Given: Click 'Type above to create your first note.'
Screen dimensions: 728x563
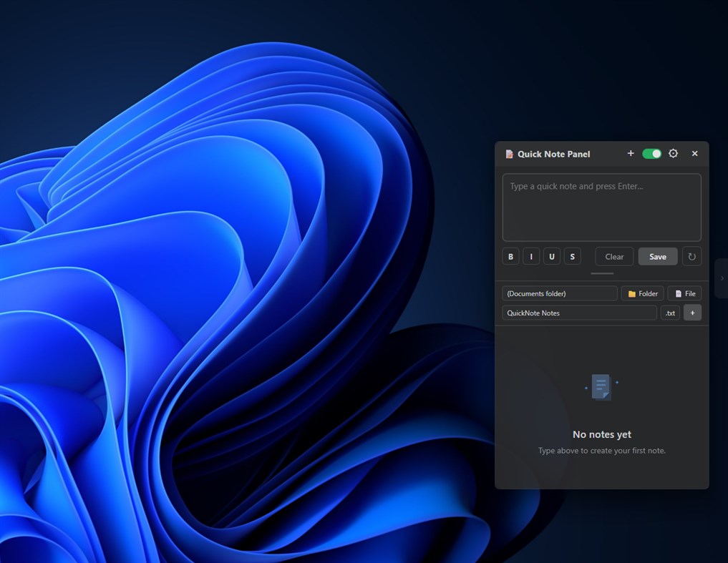Looking at the screenshot, I should pyautogui.click(x=602, y=450).
